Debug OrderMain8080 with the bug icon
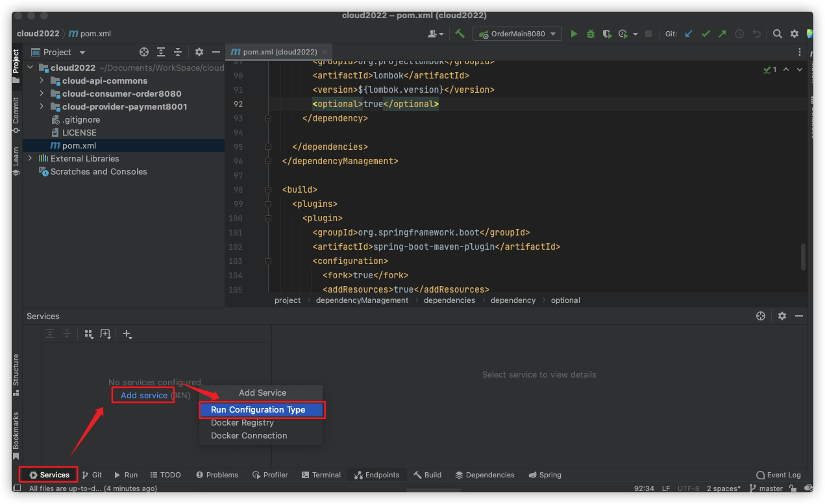Screen dimensions: 825x504 tap(591, 34)
